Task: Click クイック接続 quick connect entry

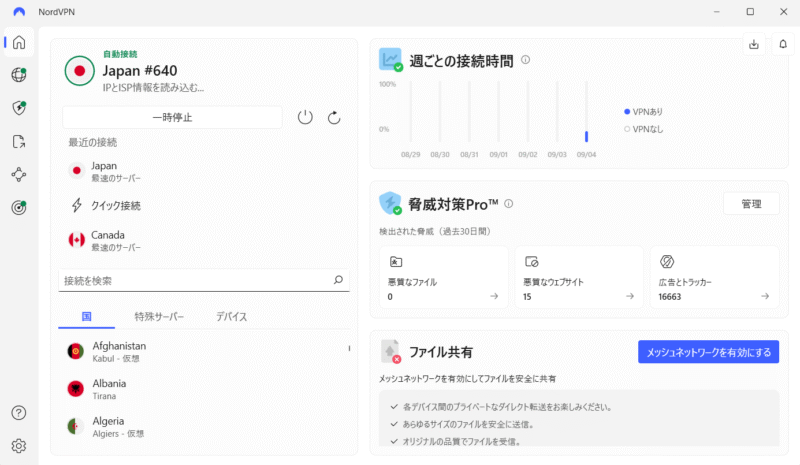Action: 204,205
